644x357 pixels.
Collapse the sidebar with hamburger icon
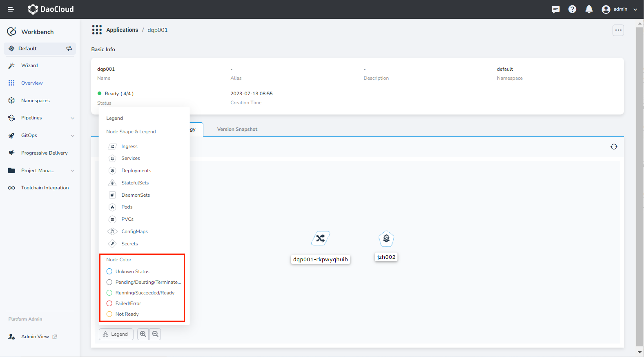pos(11,9)
